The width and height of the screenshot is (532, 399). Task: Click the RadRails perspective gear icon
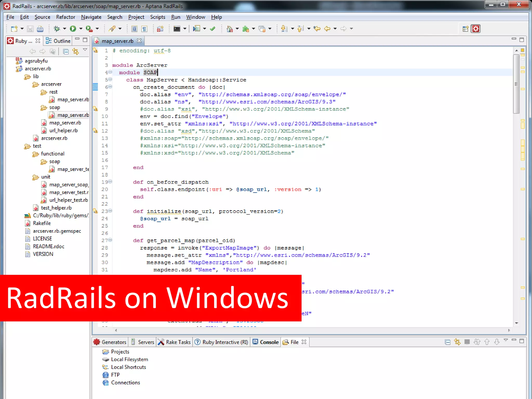click(476, 29)
